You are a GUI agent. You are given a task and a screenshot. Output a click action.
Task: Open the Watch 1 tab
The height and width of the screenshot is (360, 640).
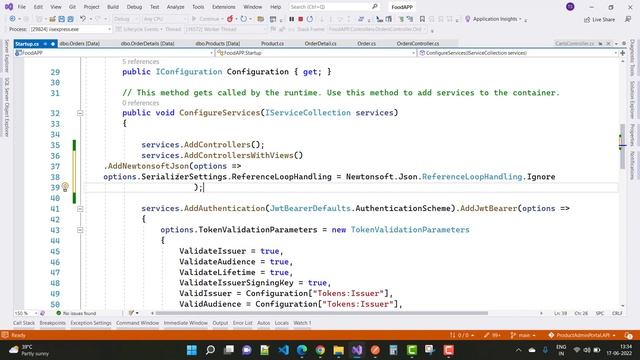[302, 323]
